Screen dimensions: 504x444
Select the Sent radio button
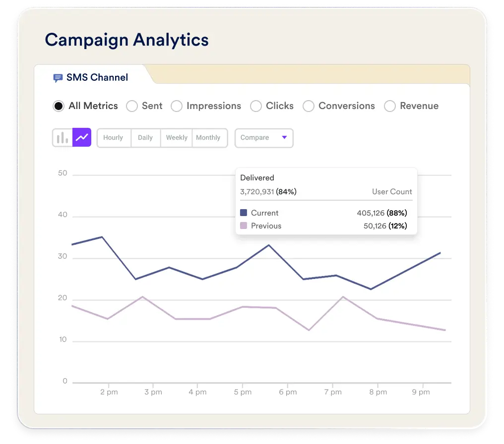132,106
